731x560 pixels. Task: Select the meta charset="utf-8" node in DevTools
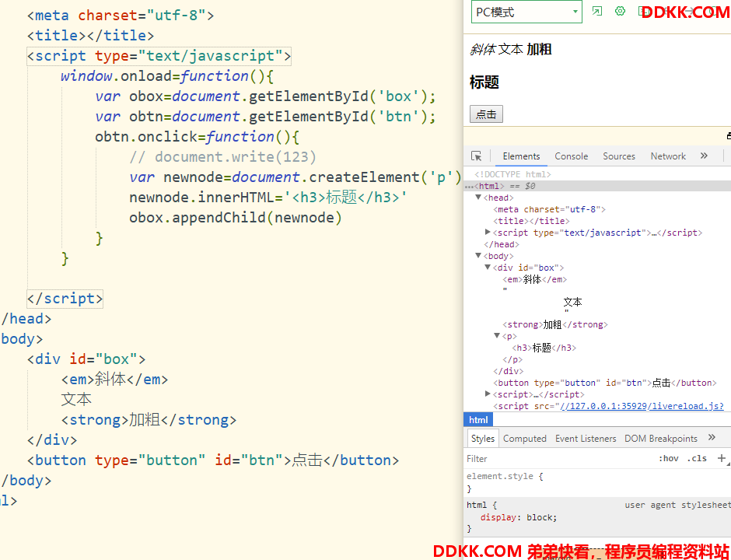[549, 209]
